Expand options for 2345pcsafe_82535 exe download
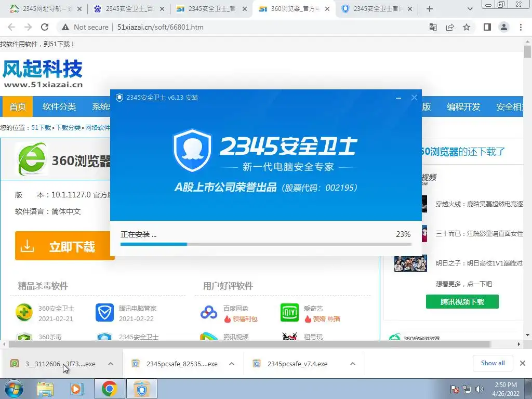The height and width of the screenshot is (399, 532). pos(232,364)
